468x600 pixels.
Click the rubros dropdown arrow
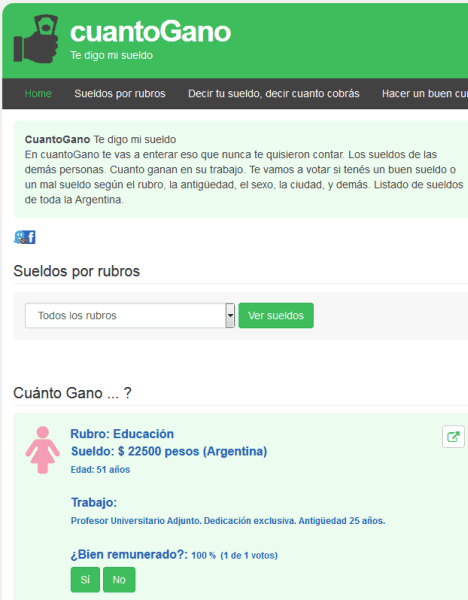pos(230,315)
